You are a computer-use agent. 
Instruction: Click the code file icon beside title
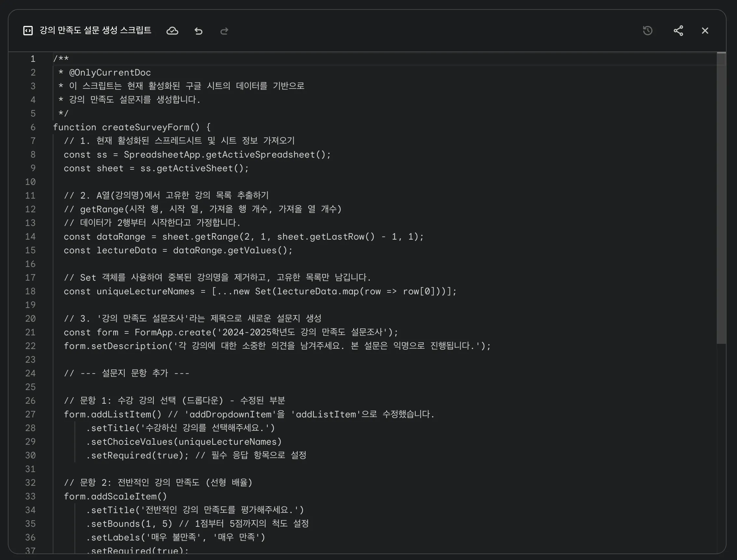click(x=28, y=31)
